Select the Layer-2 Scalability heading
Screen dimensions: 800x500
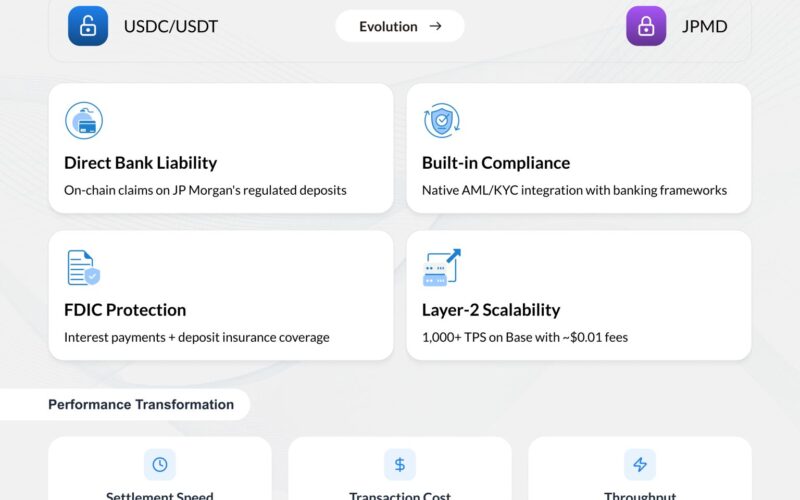coord(491,310)
